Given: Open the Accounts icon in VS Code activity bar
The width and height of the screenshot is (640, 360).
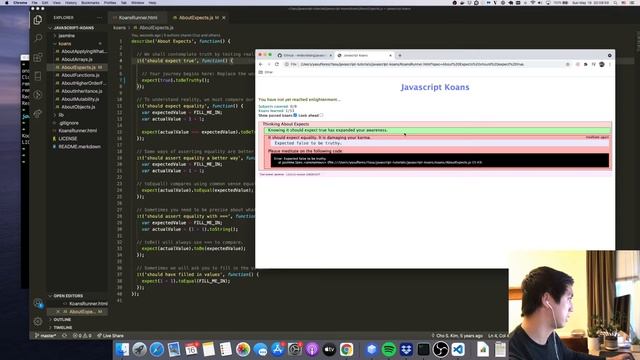Looking at the screenshot, I should coord(38,303).
